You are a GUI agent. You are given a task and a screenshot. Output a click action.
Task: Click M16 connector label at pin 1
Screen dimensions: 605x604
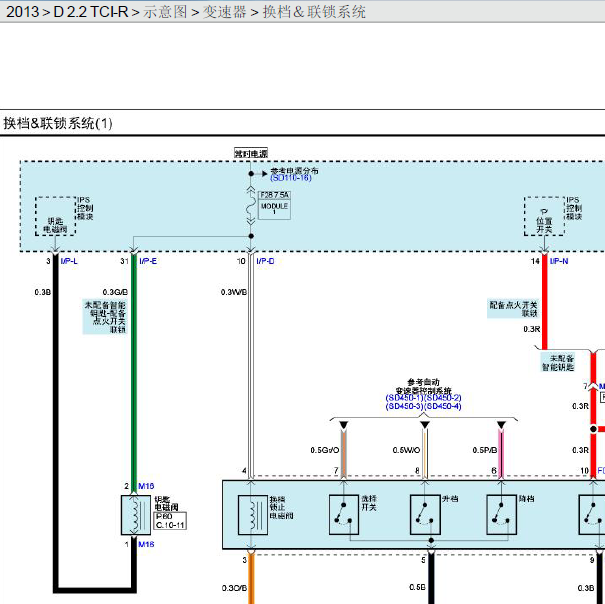[x=146, y=544]
